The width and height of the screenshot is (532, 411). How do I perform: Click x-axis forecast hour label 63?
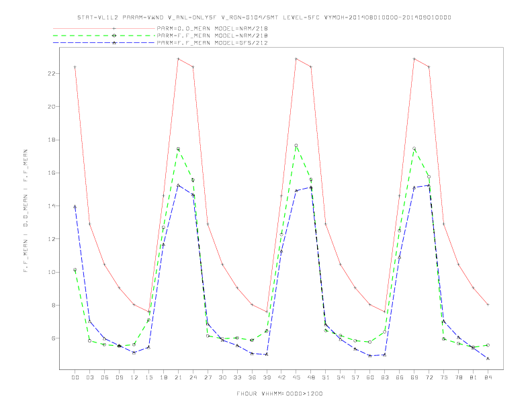coord(385,377)
